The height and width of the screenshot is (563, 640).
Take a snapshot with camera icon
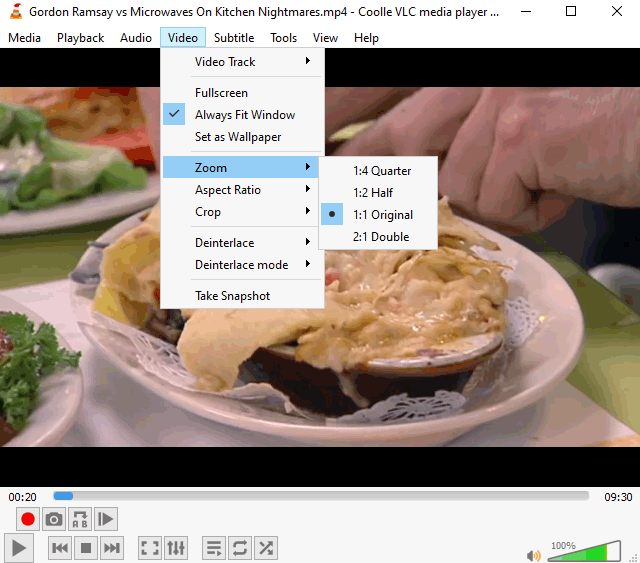[x=54, y=519]
